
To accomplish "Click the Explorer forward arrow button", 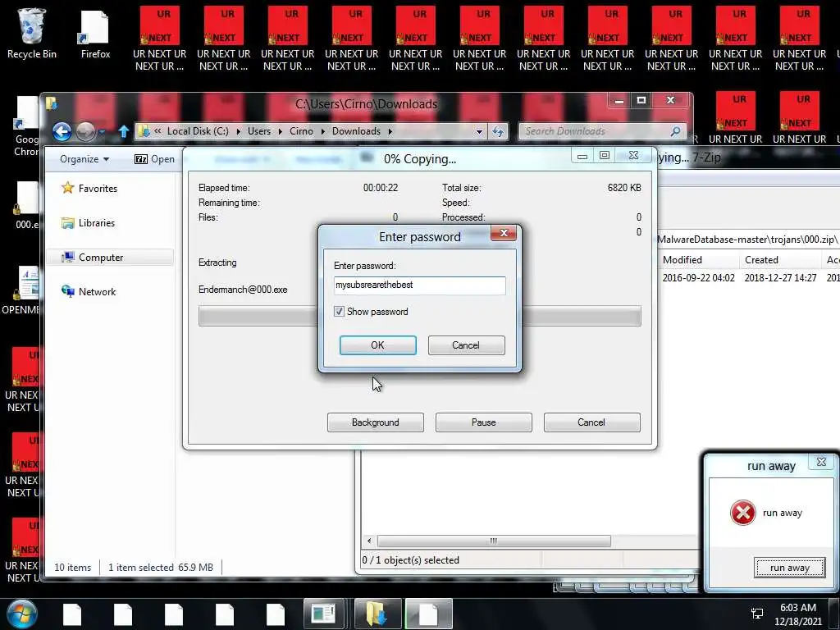I will click(85, 131).
